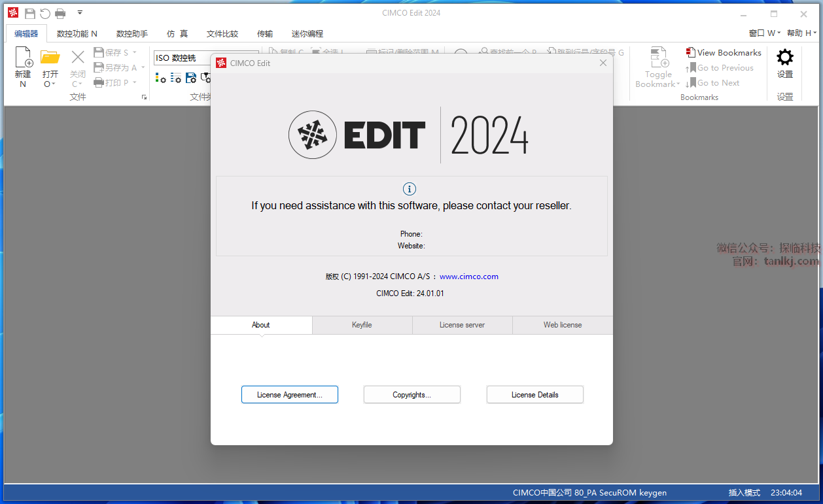Open 设置 (Settings) gear icon
The height and width of the screenshot is (504, 823).
(784, 58)
